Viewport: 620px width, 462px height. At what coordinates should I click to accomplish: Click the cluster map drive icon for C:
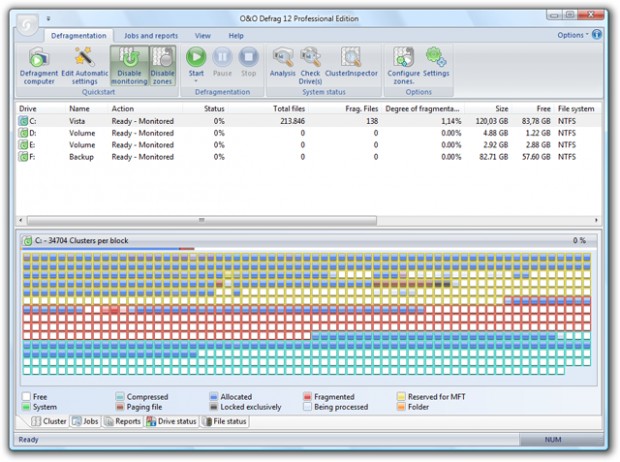pyautogui.click(x=28, y=240)
